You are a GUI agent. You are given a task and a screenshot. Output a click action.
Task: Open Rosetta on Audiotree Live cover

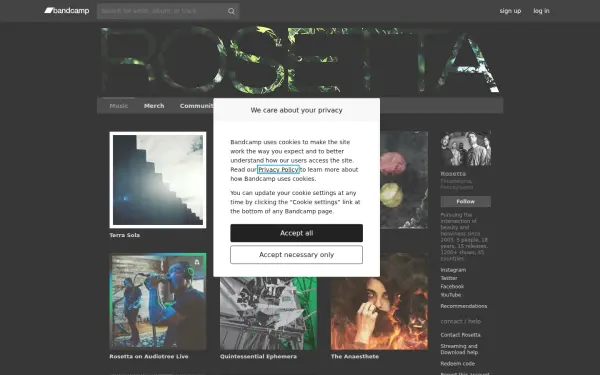point(158,301)
